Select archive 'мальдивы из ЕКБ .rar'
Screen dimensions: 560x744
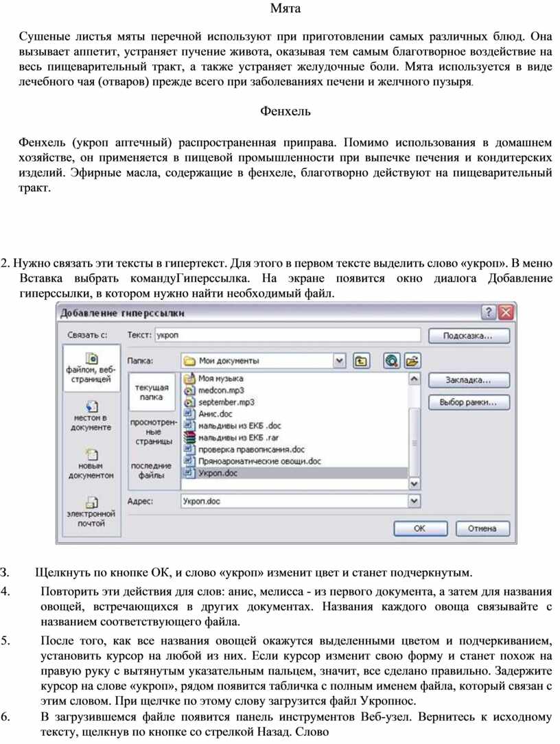tap(231, 437)
